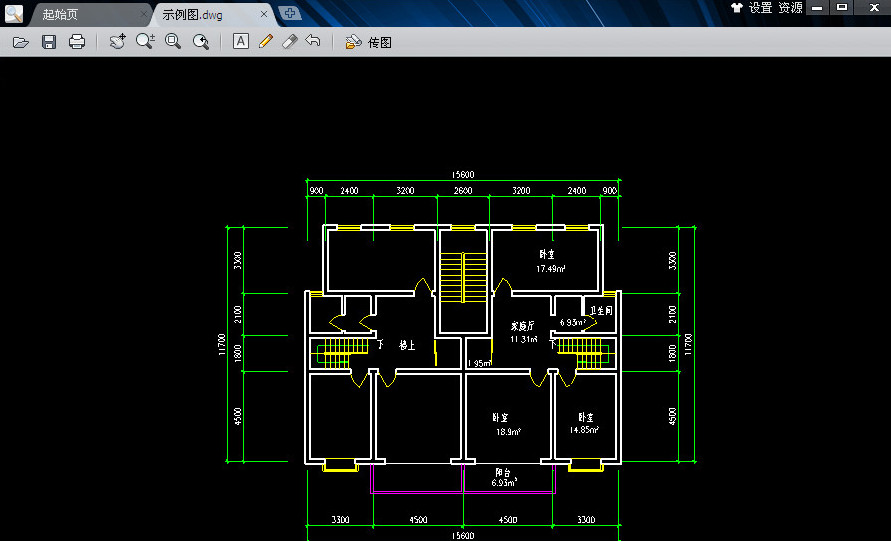
Task: Click the zoom previous view magnifier
Action: [201, 42]
